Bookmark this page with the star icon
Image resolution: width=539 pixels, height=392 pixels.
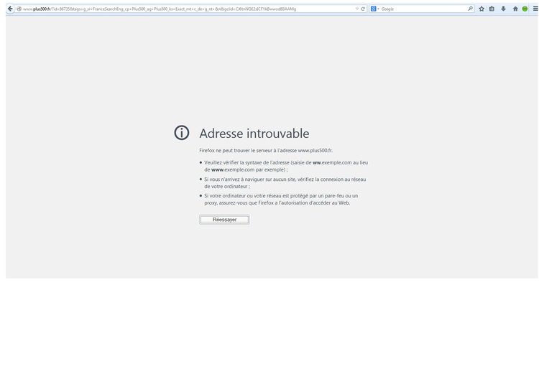[x=482, y=9]
